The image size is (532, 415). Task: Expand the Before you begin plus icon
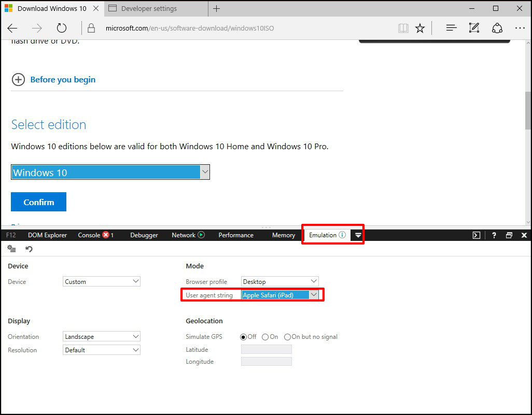pyautogui.click(x=18, y=80)
